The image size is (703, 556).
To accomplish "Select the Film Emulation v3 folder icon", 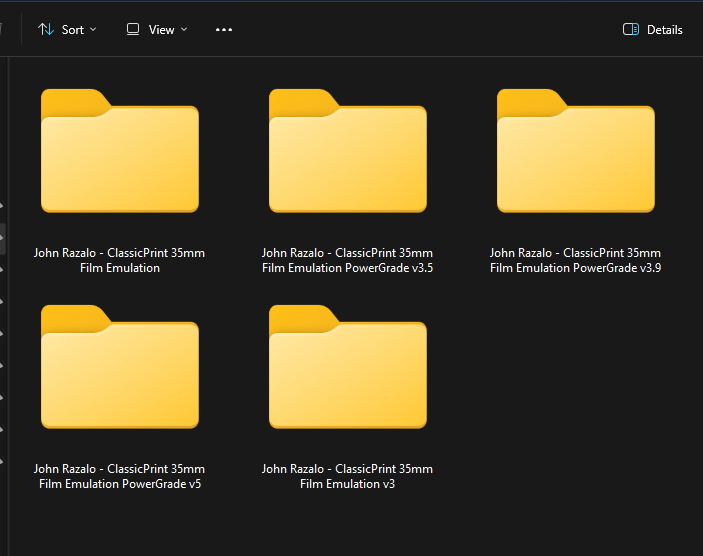I will point(347,367).
